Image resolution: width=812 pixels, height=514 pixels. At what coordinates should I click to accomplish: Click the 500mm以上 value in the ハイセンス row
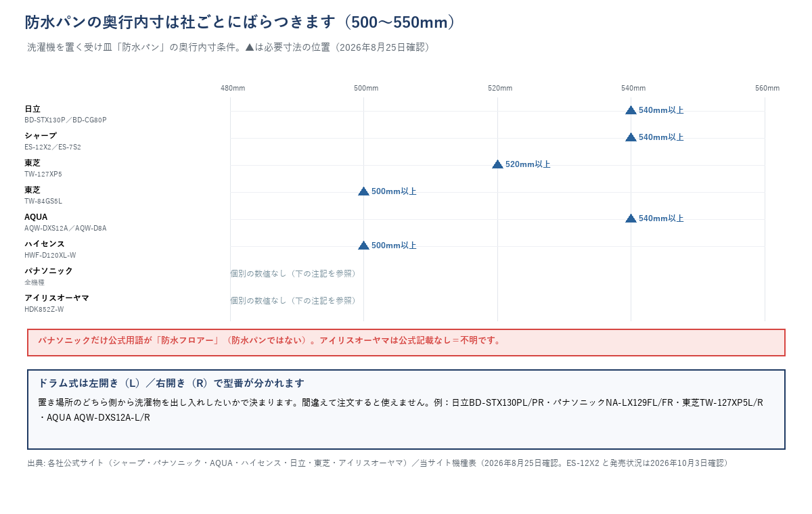click(394, 246)
